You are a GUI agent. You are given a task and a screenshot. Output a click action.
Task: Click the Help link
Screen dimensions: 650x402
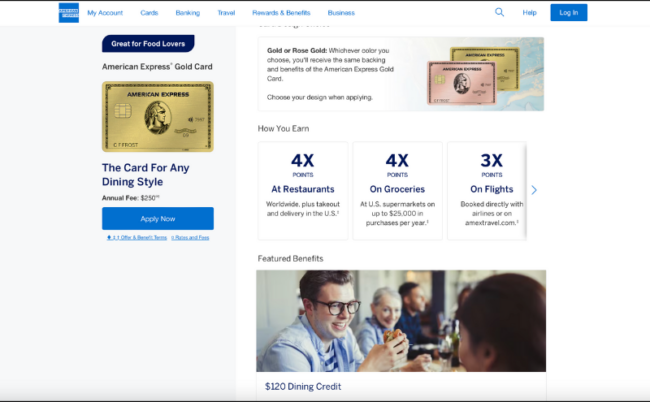[529, 13]
